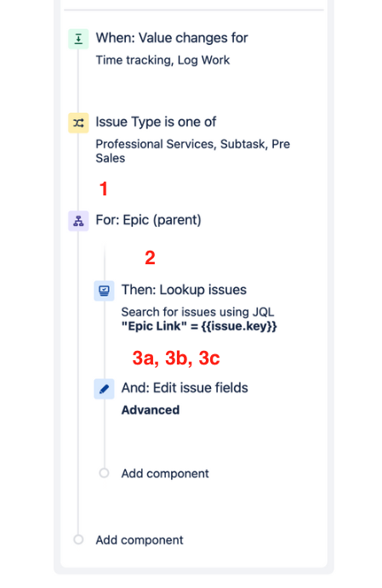Click the JQL query "Epic Link" = {{issue.key}}
This screenshot has height=588, width=382.
(199, 326)
